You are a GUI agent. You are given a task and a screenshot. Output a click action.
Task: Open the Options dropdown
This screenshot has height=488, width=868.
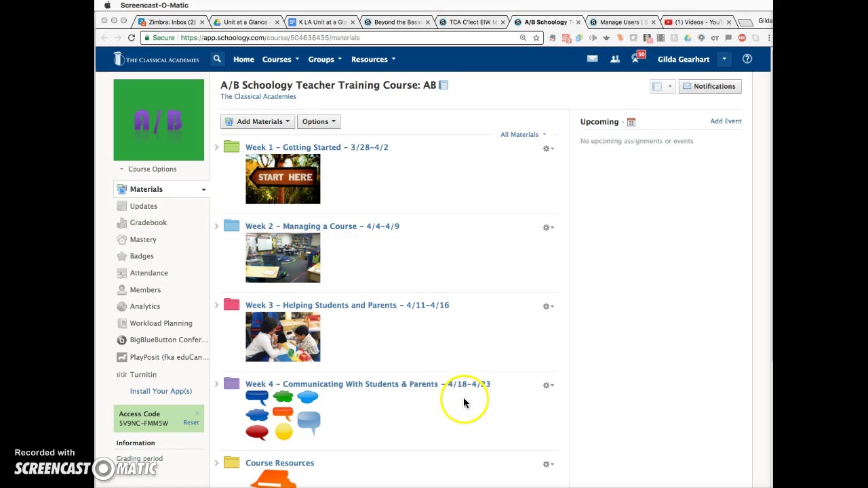(319, 121)
